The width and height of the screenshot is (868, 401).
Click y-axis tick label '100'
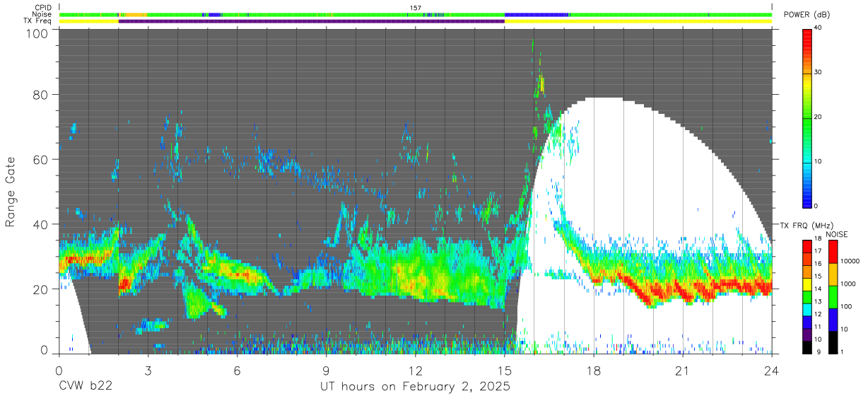(x=38, y=33)
